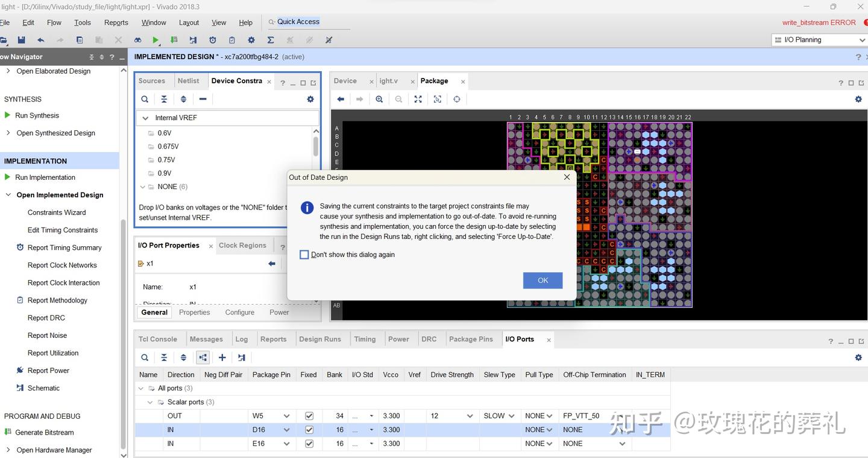Open Package Pin dropdown for W5
Screen dimensions: 868x458
pyautogui.click(x=286, y=416)
